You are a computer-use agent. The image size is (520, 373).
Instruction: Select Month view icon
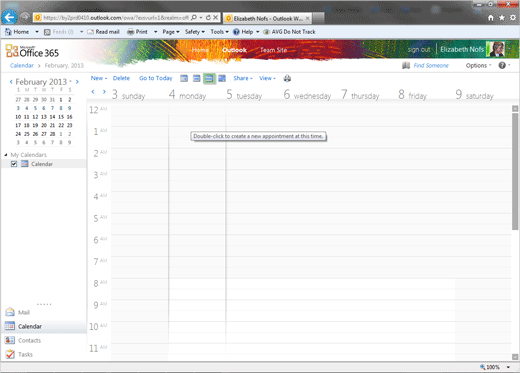[x=222, y=78]
